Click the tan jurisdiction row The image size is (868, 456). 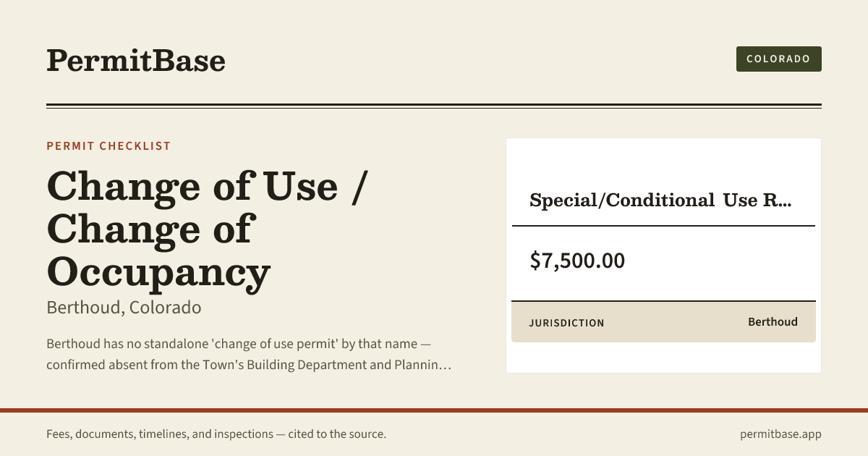(x=663, y=321)
